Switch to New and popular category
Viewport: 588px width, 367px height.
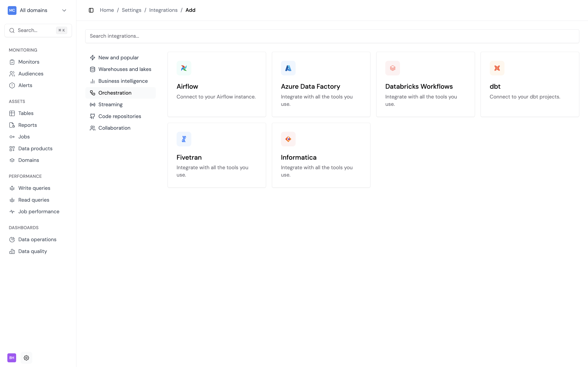[119, 57]
